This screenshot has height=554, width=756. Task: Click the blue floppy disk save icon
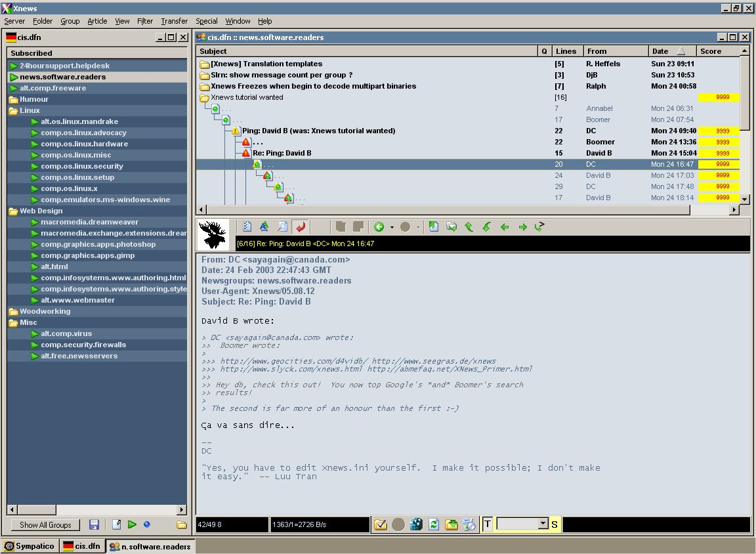pyautogui.click(x=94, y=524)
